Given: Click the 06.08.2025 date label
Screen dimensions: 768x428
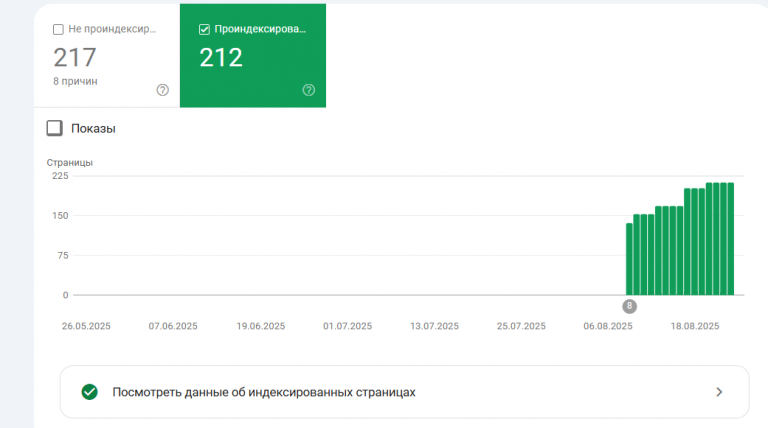Looking at the screenshot, I should pyautogui.click(x=608, y=326).
